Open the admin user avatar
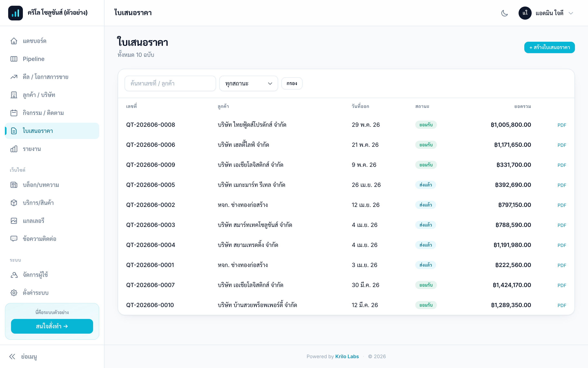Viewport: 588px width, 368px height. tap(525, 13)
